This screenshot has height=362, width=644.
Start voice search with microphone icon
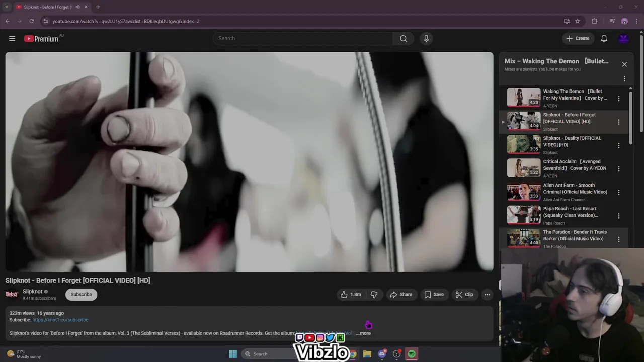point(426,39)
